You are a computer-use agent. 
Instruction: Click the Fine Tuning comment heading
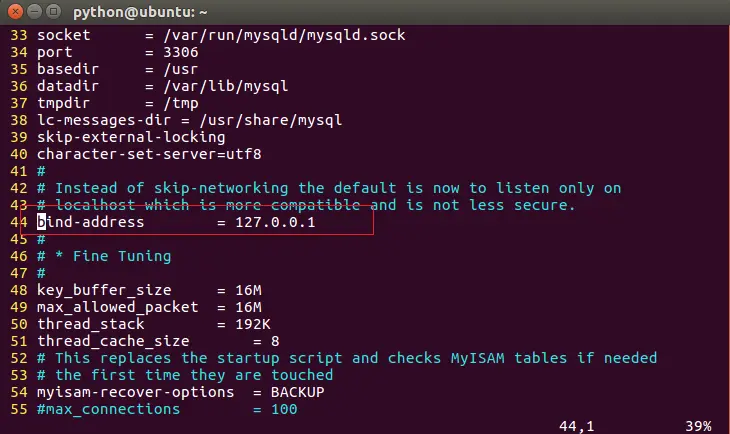(x=122, y=256)
